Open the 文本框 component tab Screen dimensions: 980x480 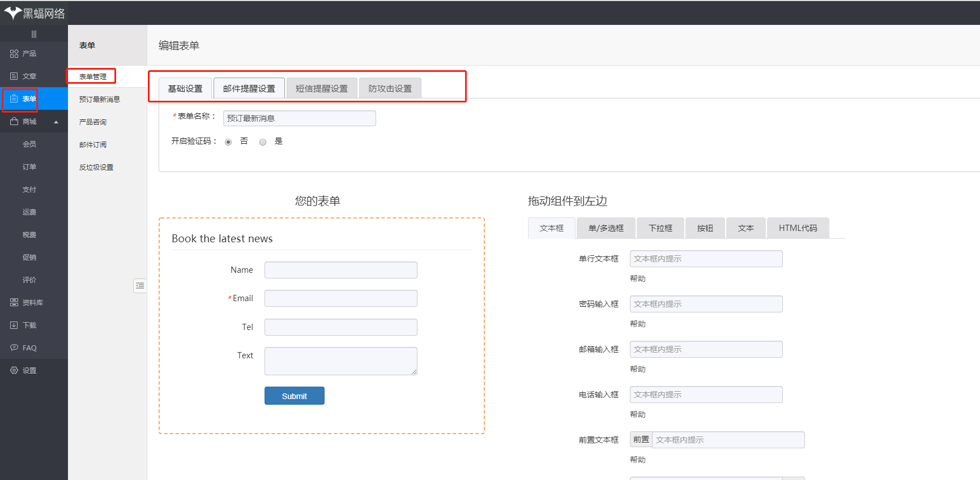point(552,228)
